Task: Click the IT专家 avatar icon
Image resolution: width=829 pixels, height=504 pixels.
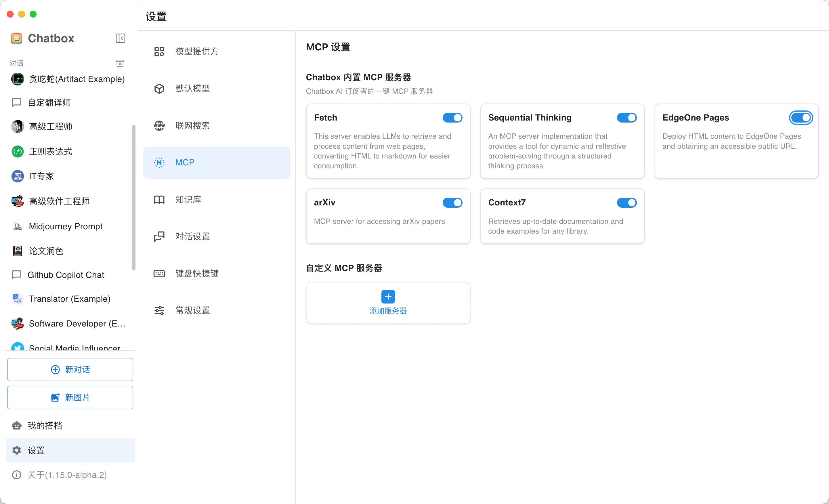Action: [x=18, y=176]
